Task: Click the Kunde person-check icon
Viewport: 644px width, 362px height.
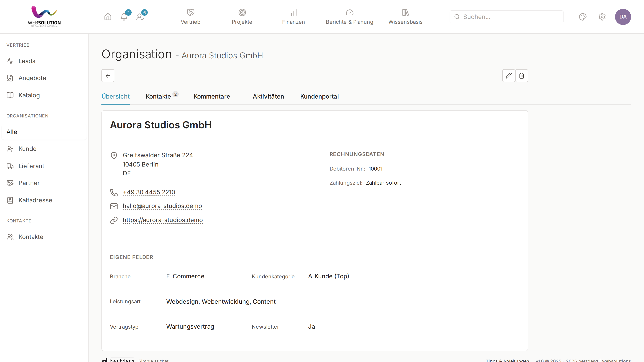Action: tap(10, 149)
